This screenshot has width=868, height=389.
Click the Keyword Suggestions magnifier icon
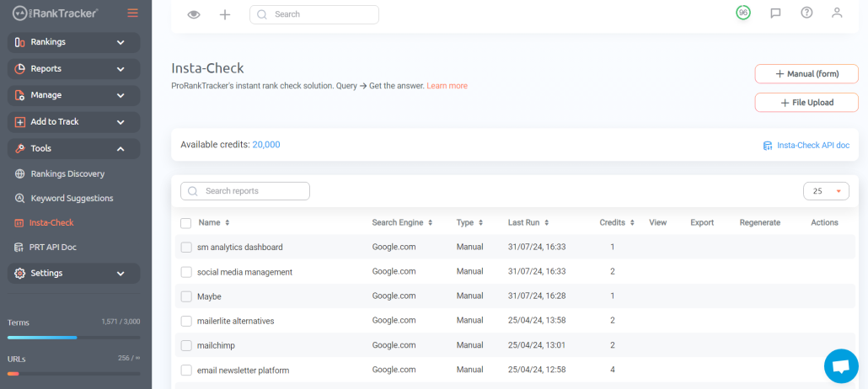coord(20,198)
